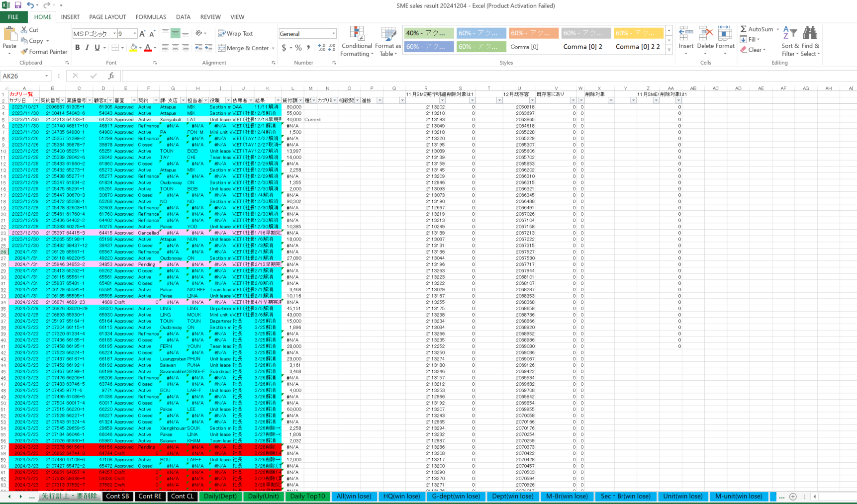Click Decrease Decimal icon

coord(332,48)
